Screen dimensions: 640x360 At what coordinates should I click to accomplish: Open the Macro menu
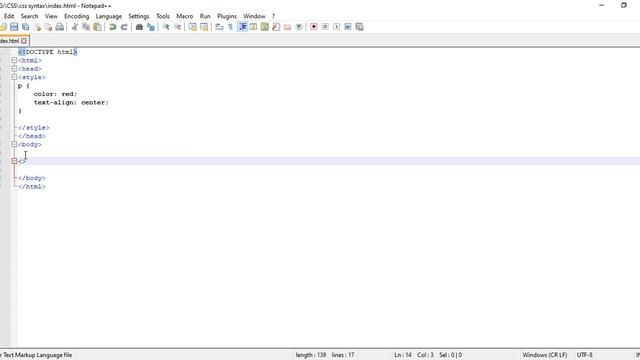184,16
